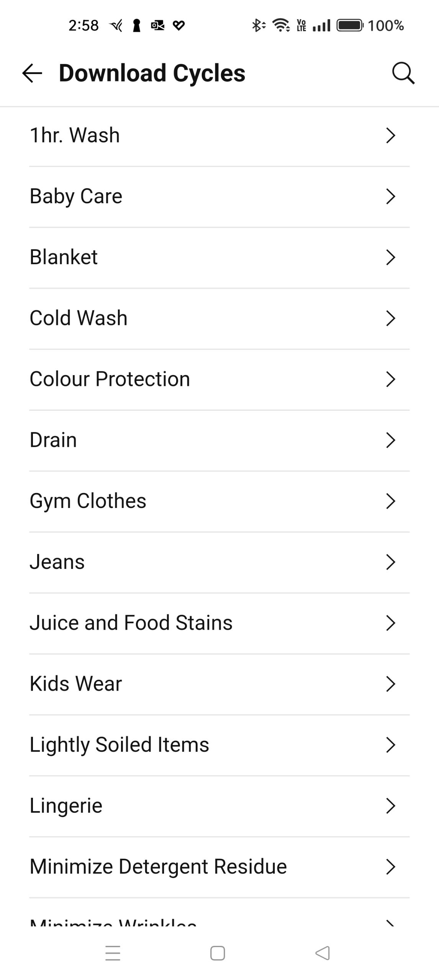Screen dimensions: 439x980
Task: Tap the battery icon in status bar
Action: click(x=349, y=26)
